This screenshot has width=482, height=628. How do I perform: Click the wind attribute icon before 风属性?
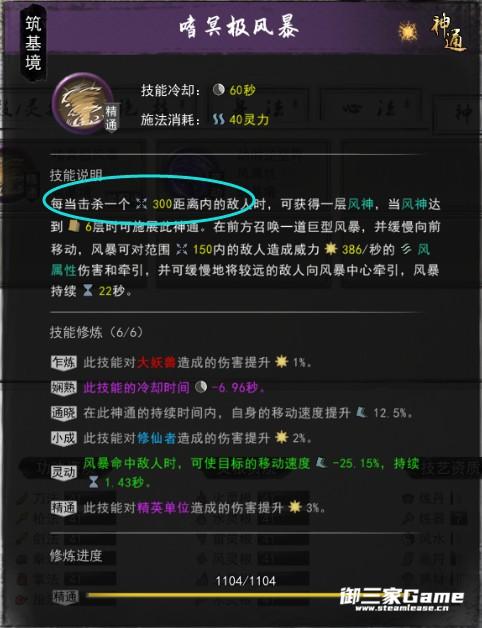click(406, 249)
